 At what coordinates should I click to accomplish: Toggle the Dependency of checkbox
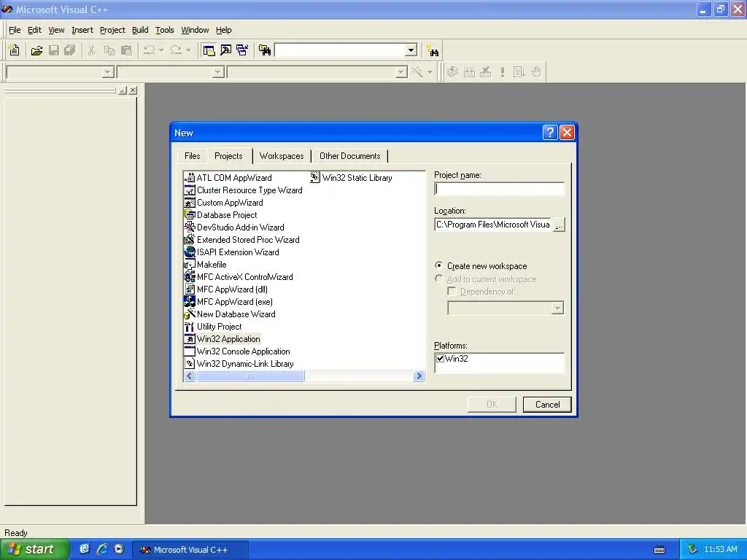pos(452,291)
